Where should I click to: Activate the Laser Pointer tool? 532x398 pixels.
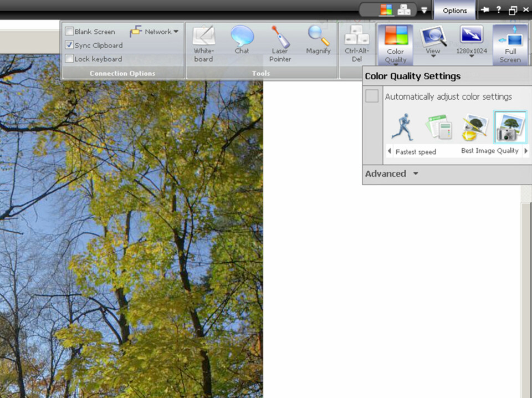pyautogui.click(x=280, y=43)
